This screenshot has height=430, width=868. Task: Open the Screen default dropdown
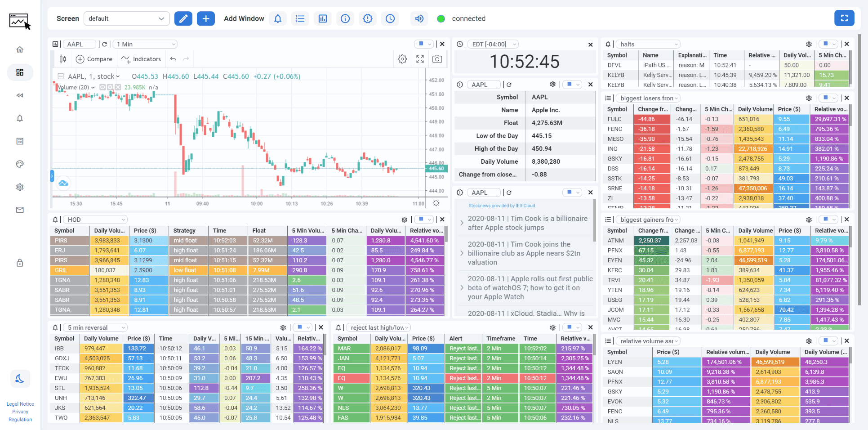point(126,18)
